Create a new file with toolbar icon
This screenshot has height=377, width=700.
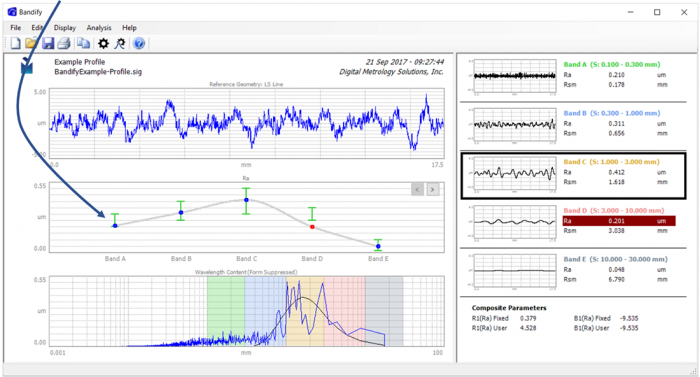[x=16, y=43]
